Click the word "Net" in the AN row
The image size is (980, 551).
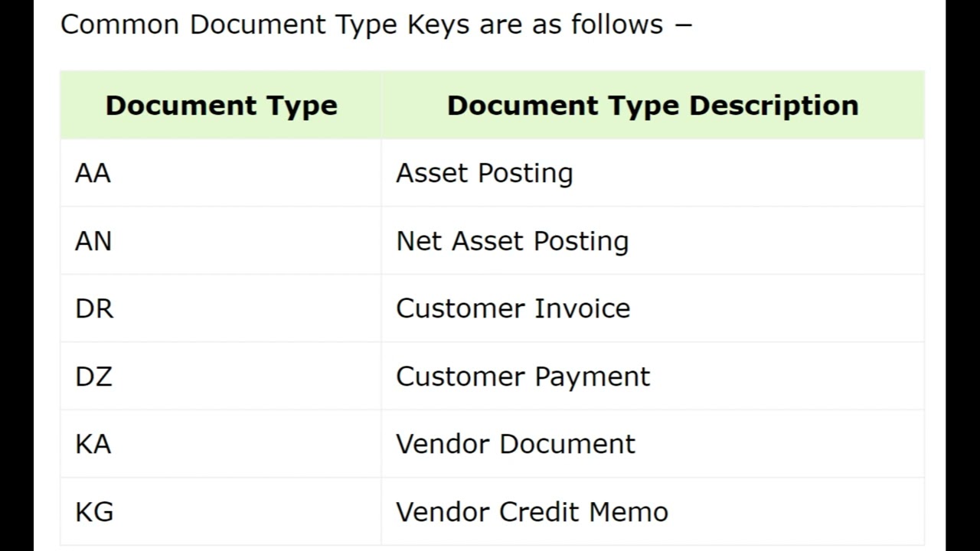tap(419, 241)
